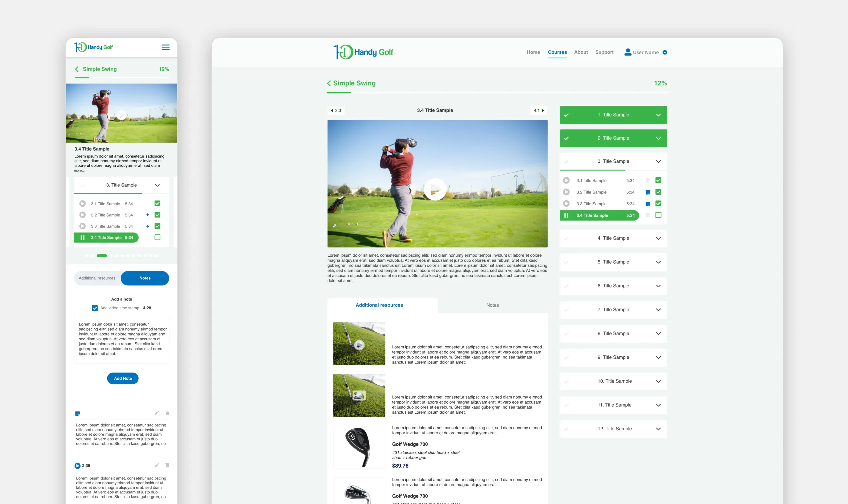The width and height of the screenshot is (848, 504).
Task: Toggle completion checkbox for desktop lesson 3.2
Action: [658, 192]
